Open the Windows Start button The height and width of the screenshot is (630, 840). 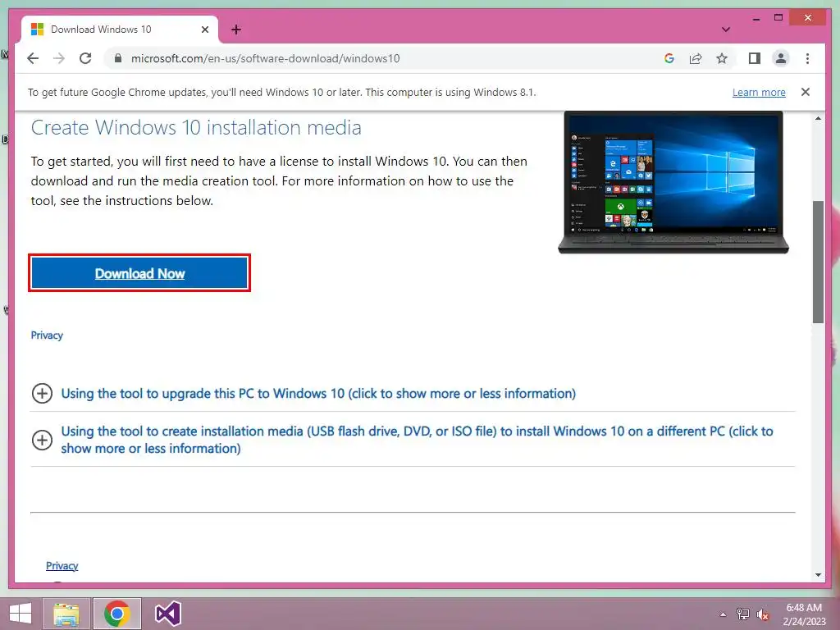(x=21, y=614)
